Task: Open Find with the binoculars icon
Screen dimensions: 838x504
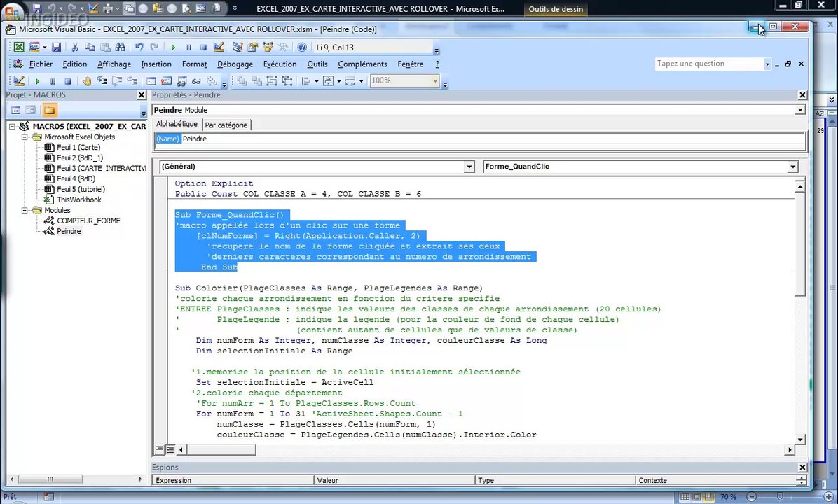Action: 121,48
